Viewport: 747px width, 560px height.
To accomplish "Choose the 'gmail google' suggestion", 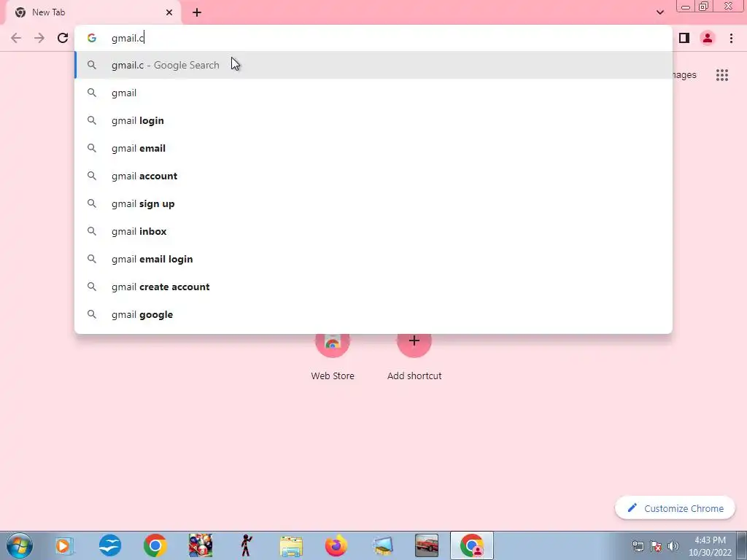I will [373, 314].
